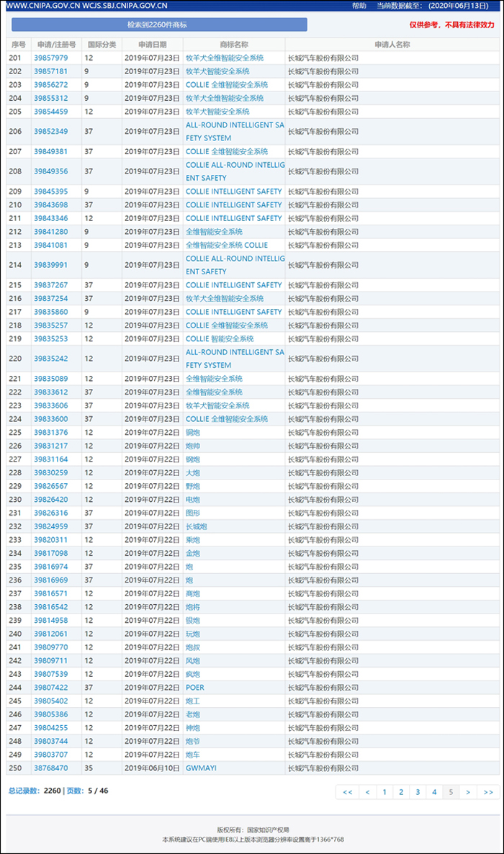This screenshot has height=854, width=504.
Task: Select current page 5 button
Action: (x=451, y=792)
